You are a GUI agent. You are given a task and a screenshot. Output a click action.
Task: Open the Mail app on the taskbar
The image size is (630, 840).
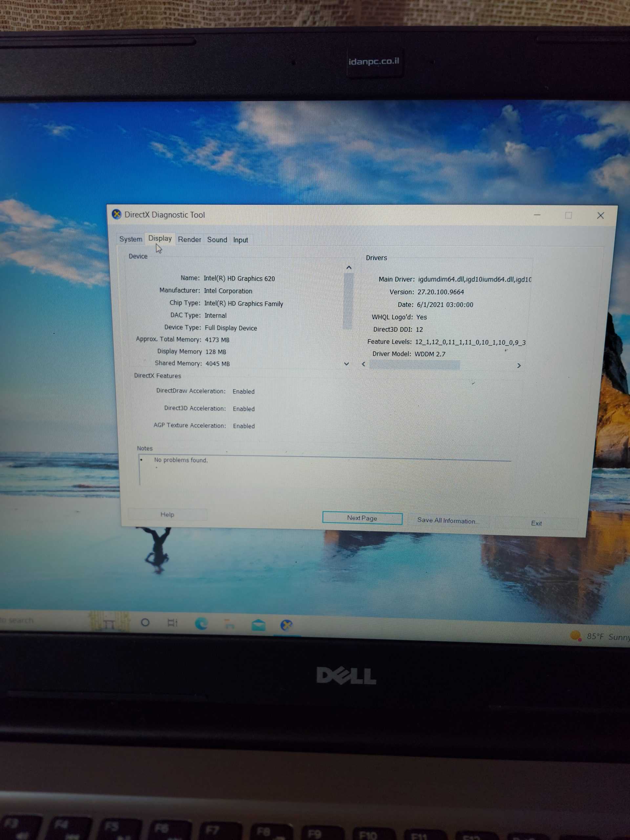tap(258, 625)
